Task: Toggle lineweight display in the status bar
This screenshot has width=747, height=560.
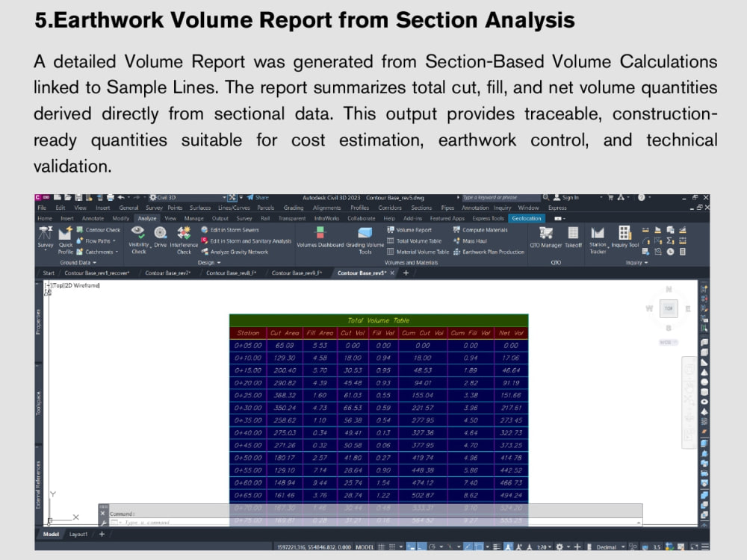Action: (497, 547)
